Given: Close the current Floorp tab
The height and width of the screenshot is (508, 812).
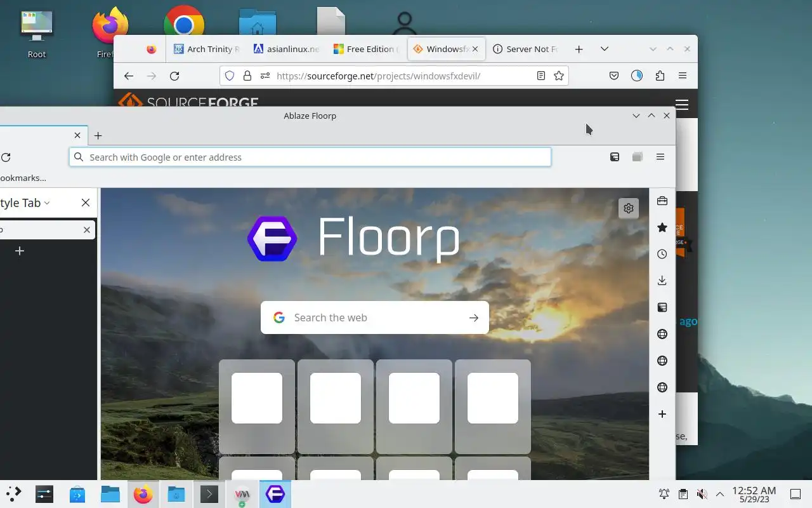Looking at the screenshot, I should (x=77, y=135).
